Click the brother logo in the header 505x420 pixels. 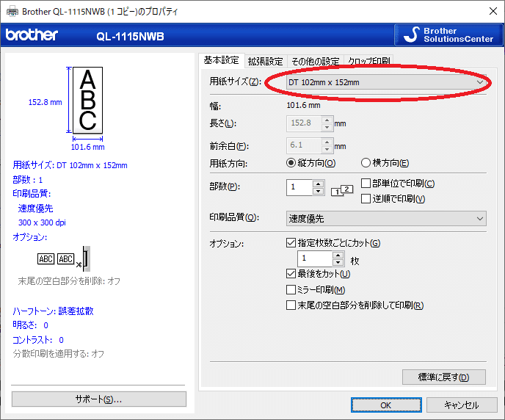32,35
